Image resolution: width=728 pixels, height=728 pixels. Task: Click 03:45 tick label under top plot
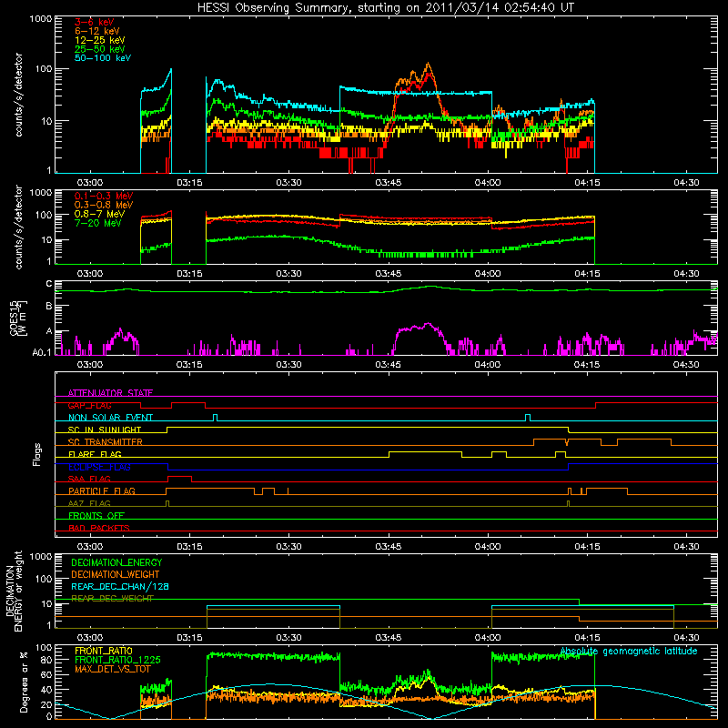389,183
